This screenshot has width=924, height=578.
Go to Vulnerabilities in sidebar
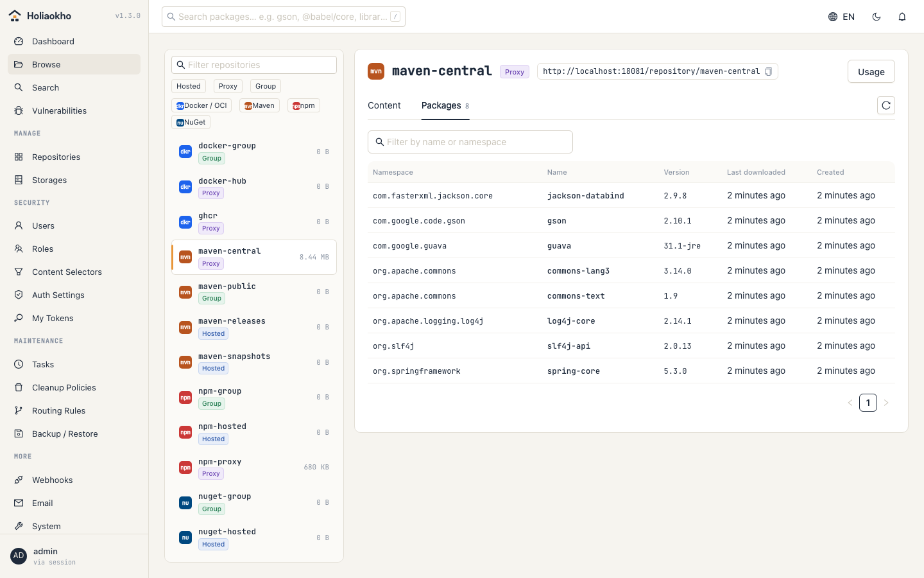tap(74, 110)
